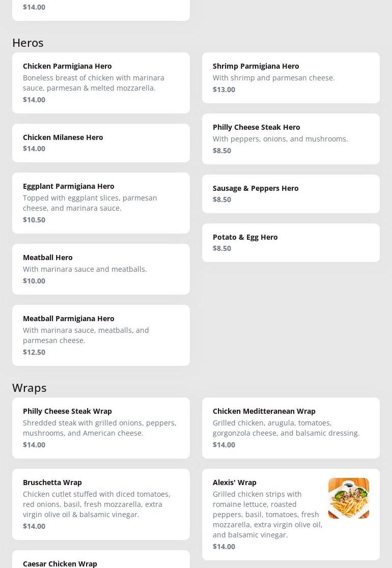Click the $12.50 Meatball Parmigiana price
Image resolution: width=392 pixels, height=568 pixels.
click(34, 352)
